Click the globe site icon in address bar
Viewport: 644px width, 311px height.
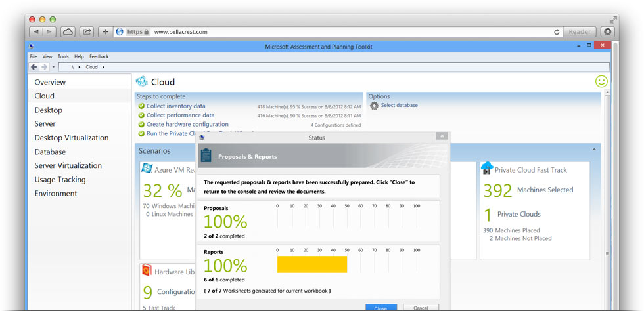coord(120,31)
